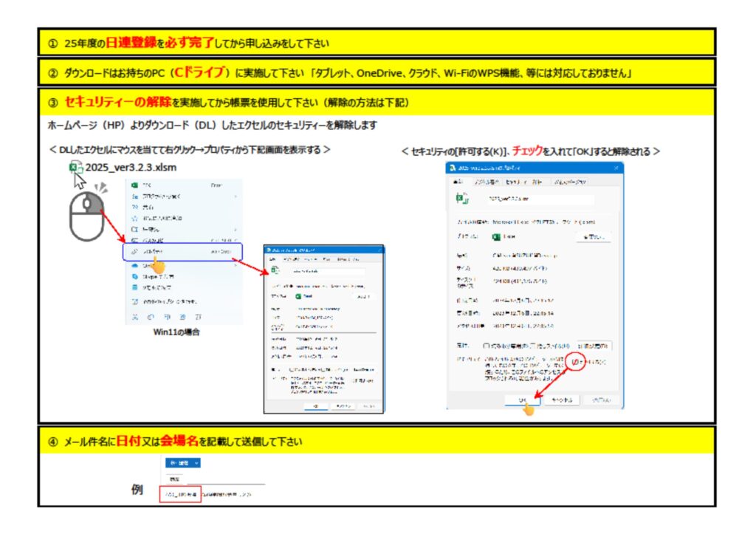
Task: Click the red-boxed mail subject field
Action: tap(180, 495)
